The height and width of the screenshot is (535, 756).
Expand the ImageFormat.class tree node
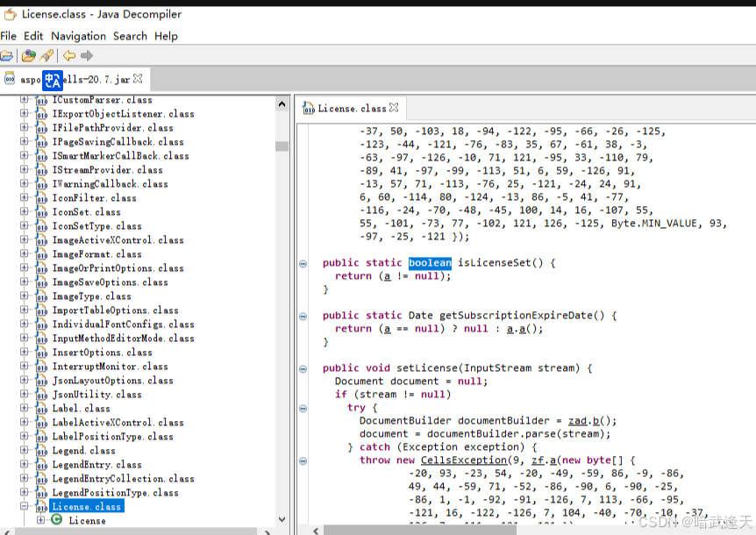[x=24, y=253]
